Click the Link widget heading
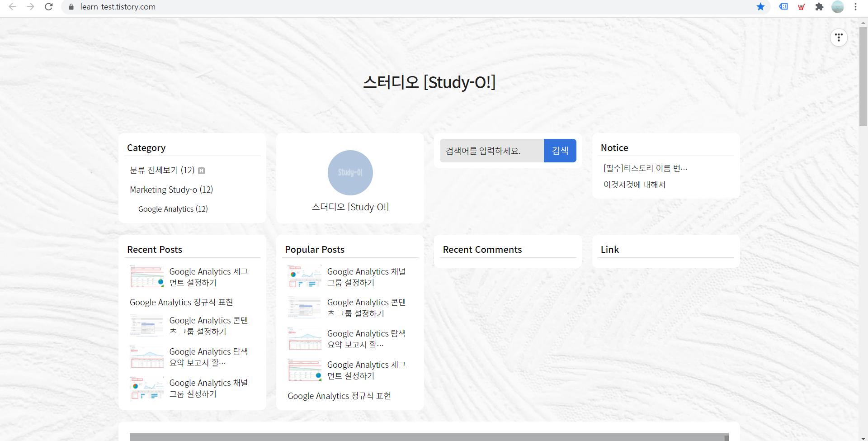868x441 pixels. pos(610,250)
